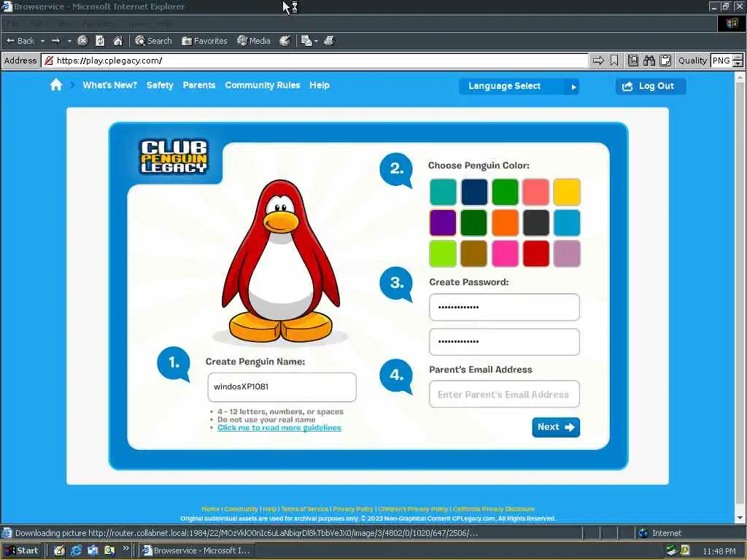Refresh the page with the Refresh icon
The image size is (747, 560).
[x=100, y=41]
